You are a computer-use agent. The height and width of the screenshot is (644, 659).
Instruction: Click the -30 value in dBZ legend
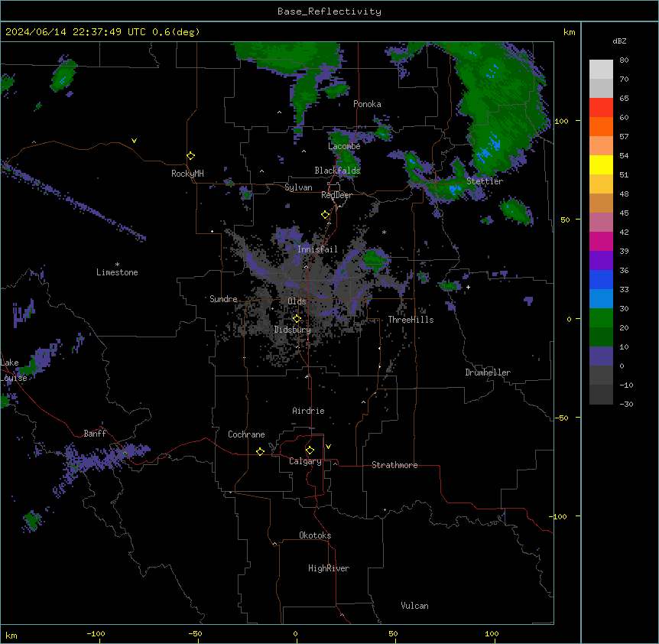click(x=626, y=404)
